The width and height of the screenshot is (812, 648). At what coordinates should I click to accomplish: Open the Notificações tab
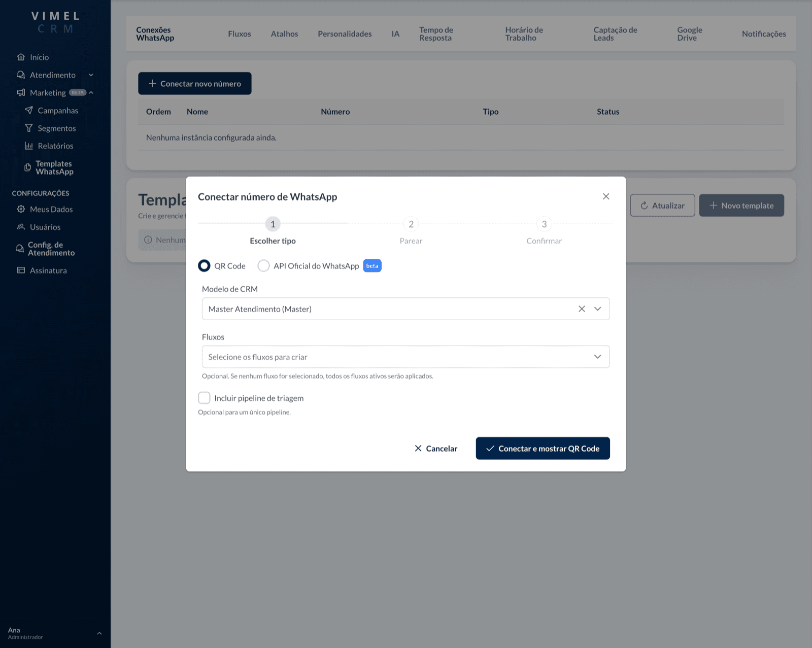pyautogui.click(x=764, y=33)
